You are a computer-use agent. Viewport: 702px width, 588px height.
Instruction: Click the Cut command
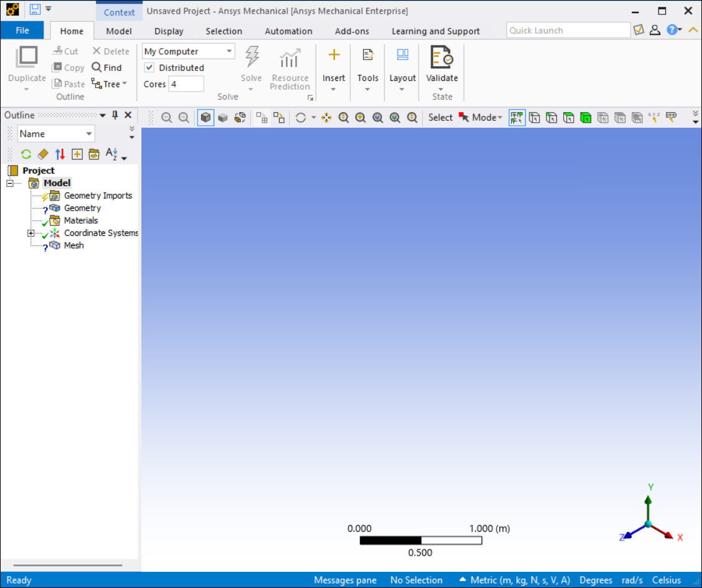(x=65, y=51)
